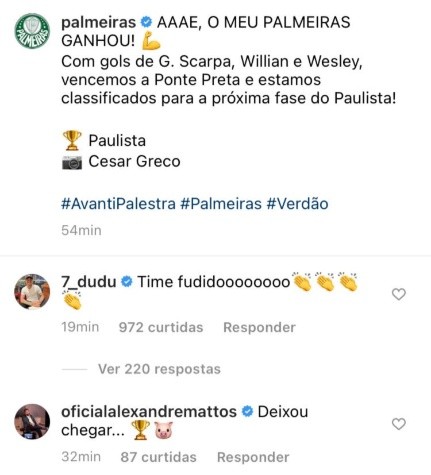Image resolution: width=431 pixels, height=475 pixels.
Task: Expand Ver 220 respostas
Action: tap(159, 369)
